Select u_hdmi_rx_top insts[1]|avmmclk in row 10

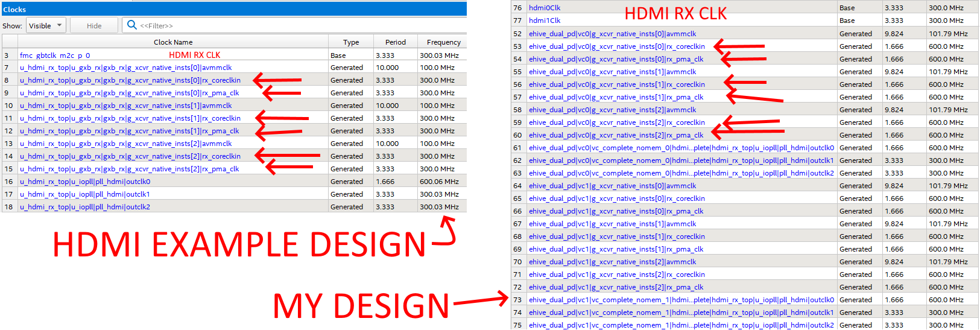pos(126,106)
